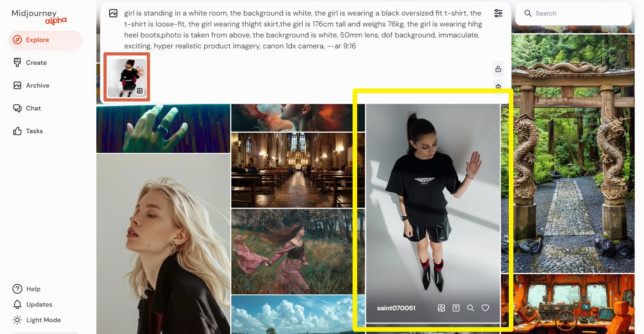The width and height of the screenshot is (644, 334).
Task: Switch to the Chat section
Action: coord(27,108)
